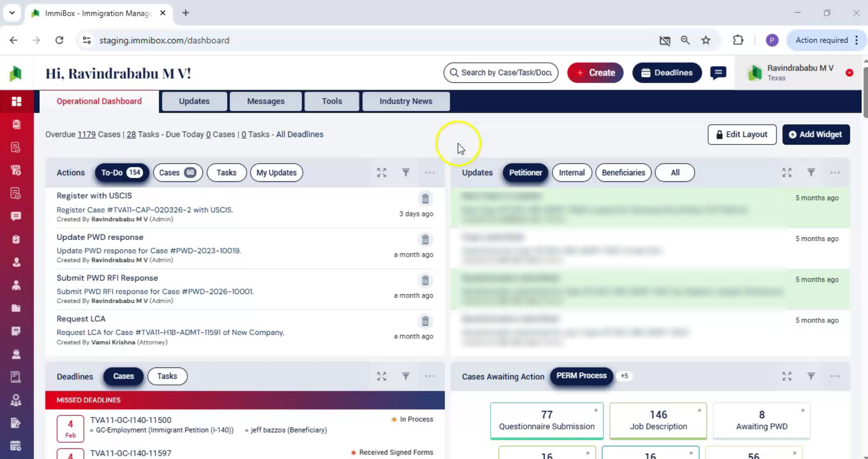868x459 pixels.
Task: Switch Deadlines widget to Tasks
Action: tap(167, 376)
